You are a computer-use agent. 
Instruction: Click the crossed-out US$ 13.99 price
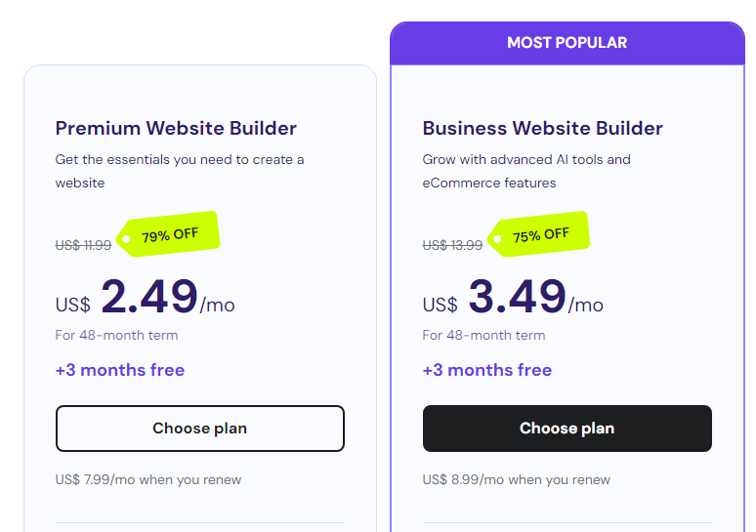[x=452, y=246]
